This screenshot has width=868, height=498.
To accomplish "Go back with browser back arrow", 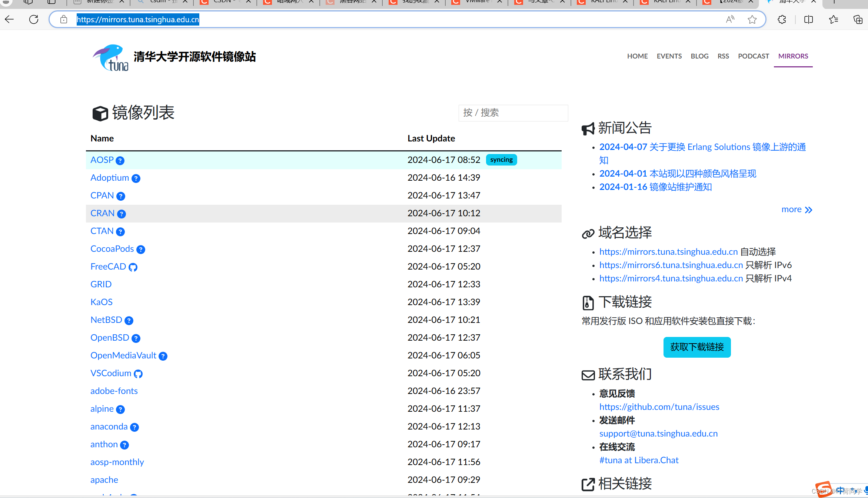I will click(9, 19).
